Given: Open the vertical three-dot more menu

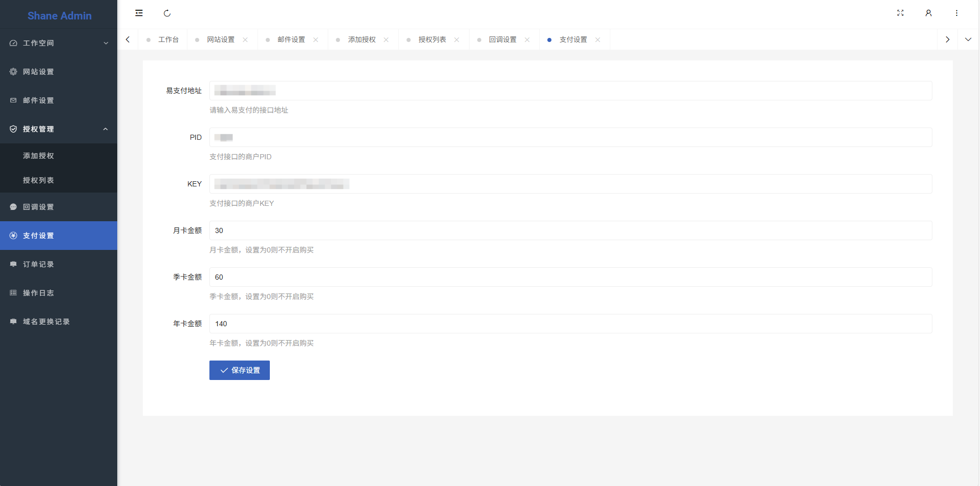Looking at the screenshot, I should pyautogui.click(x=956, y=13).
